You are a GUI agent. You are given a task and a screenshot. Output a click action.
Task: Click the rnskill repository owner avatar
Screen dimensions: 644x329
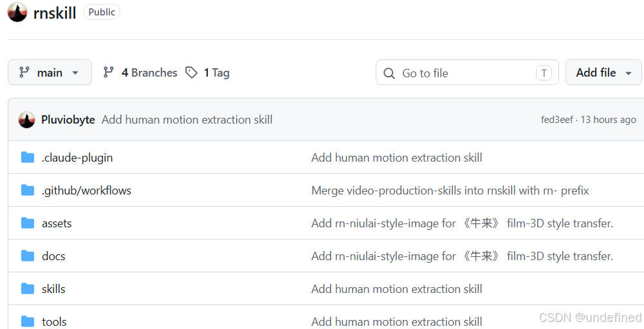[x=17, y=12]
